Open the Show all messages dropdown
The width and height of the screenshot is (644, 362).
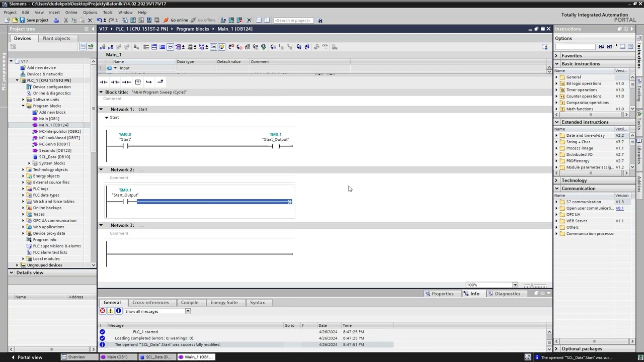188,311
